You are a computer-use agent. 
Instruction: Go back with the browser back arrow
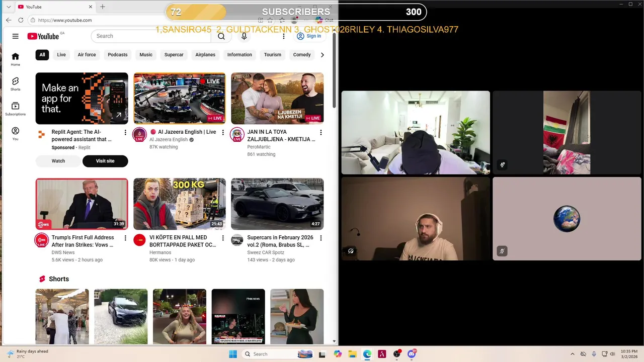click(9, 20)
